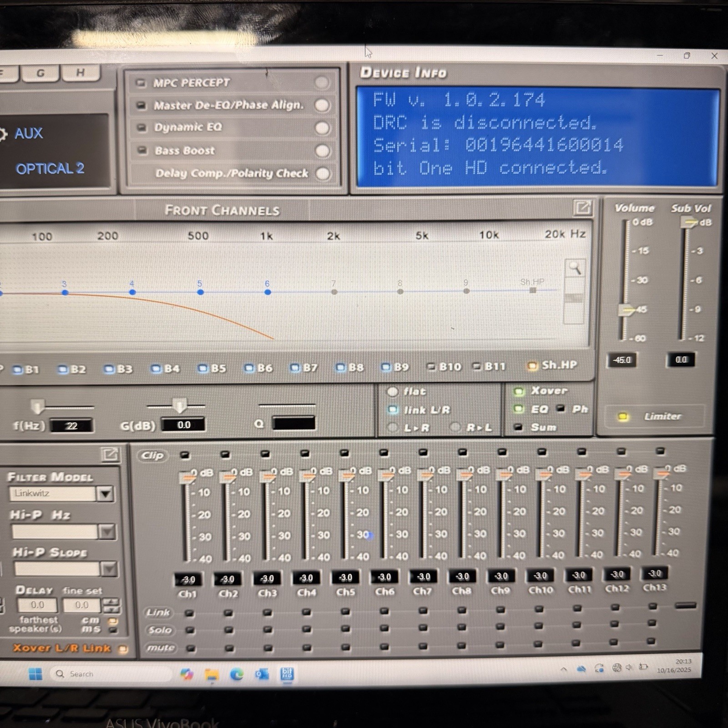Click the taskbar Search box
The height and width of the screenshot is (728, 728).
point(110,674)
